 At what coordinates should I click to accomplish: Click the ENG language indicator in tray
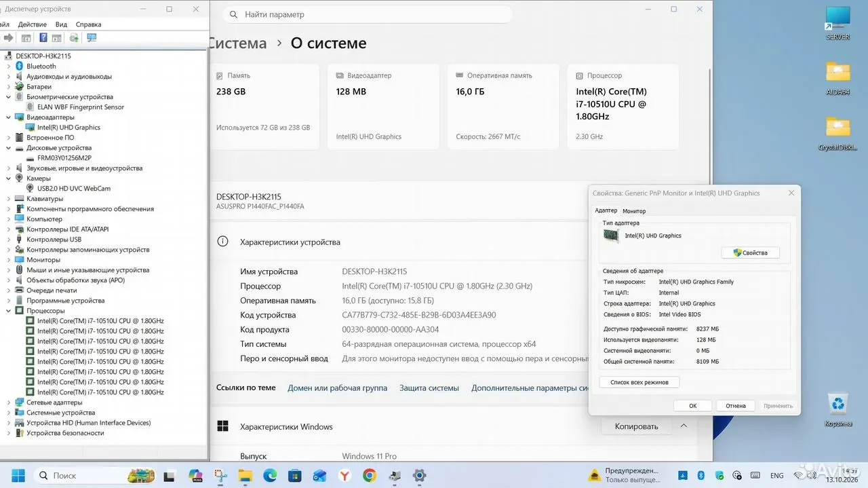776,476
